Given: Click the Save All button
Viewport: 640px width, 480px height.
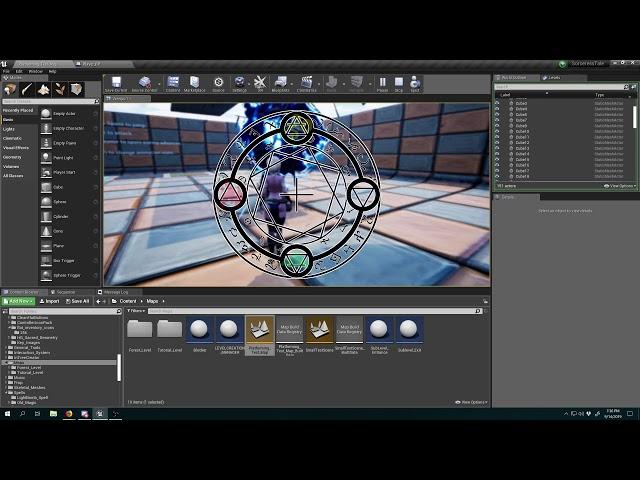Looking at the screenshot, I should 77,301.
